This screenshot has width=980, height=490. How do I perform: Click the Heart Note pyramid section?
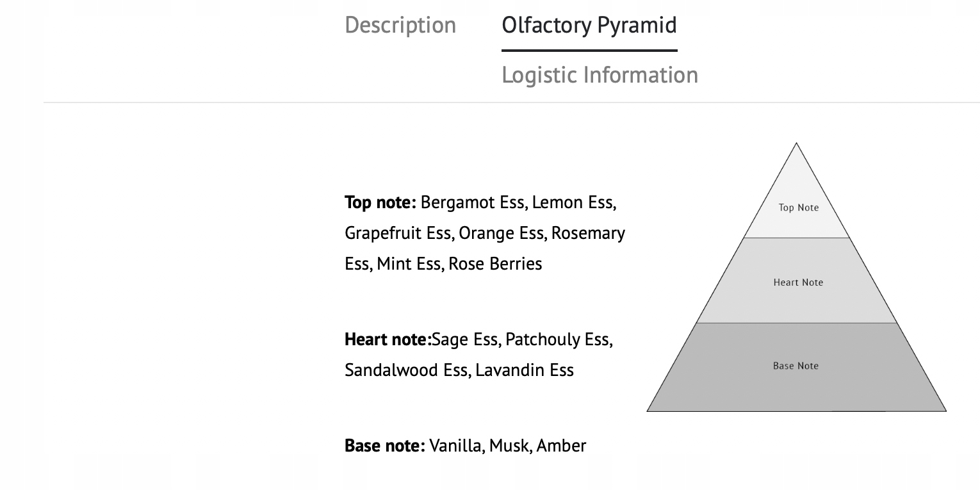[797, 281]
